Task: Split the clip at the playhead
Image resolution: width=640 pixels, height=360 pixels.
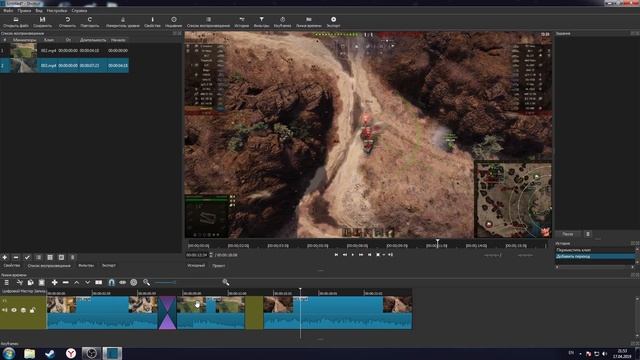Action: 99,282
